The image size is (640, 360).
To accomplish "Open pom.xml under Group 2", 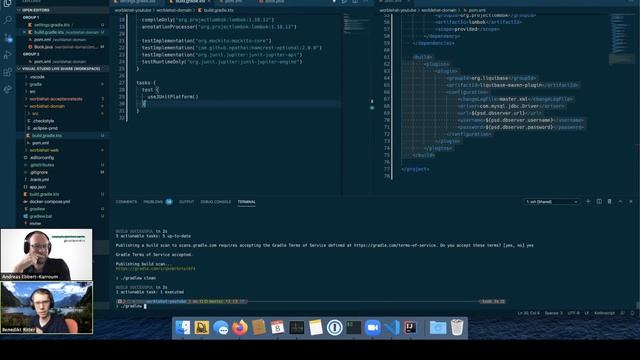I will tap(42, 62).
